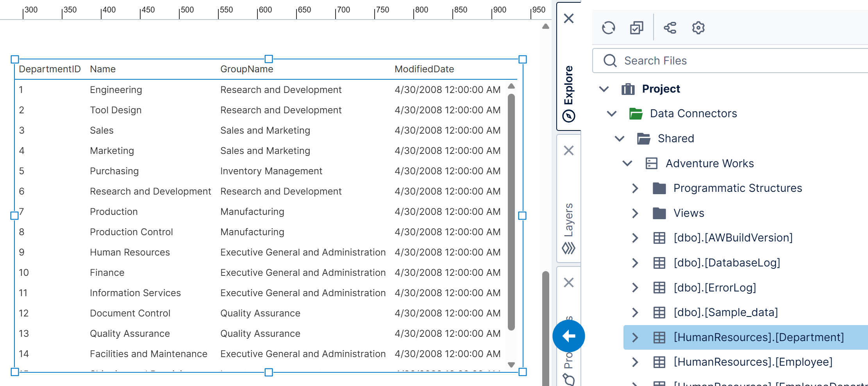Screen dimensions: 868x386
Task: Click the blue back arrow button
Action: pos(569,336)
